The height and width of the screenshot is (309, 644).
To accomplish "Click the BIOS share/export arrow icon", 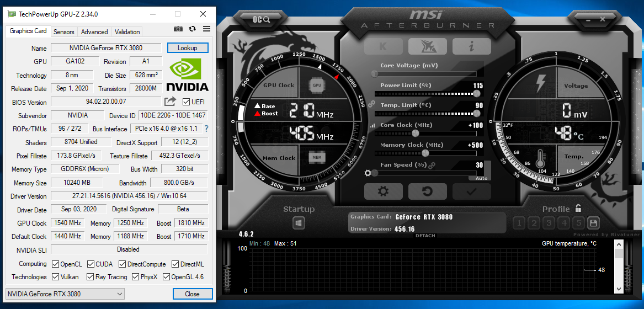I will [x=170, y=102].
